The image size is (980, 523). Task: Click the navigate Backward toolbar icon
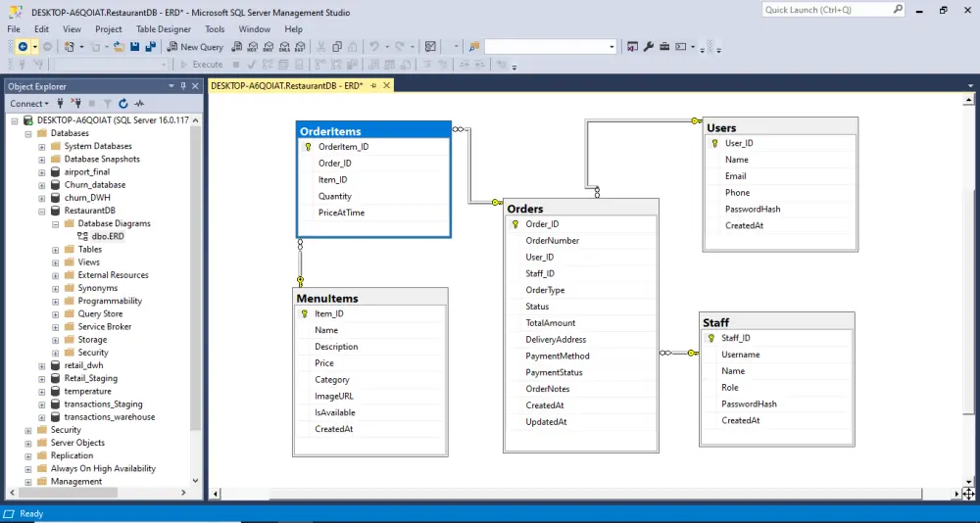(x=23, y=47)
